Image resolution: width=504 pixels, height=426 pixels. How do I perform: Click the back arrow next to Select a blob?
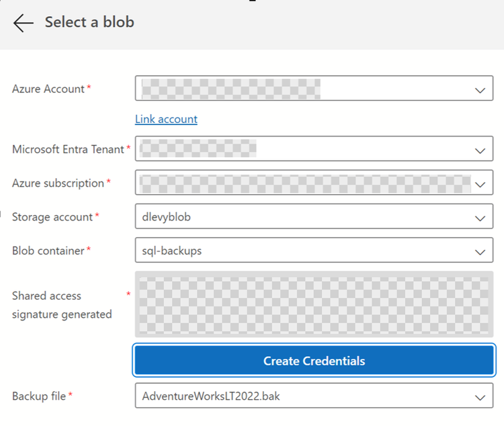(x=23, y=23)
